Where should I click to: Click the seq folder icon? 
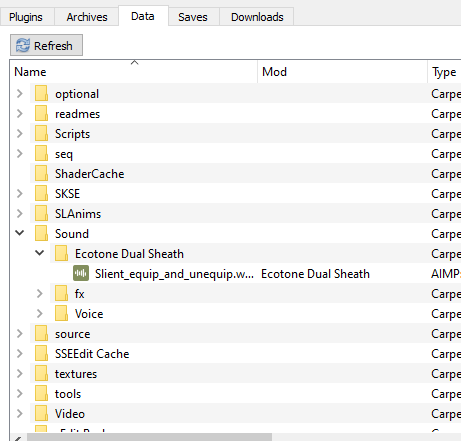(41, 153)
